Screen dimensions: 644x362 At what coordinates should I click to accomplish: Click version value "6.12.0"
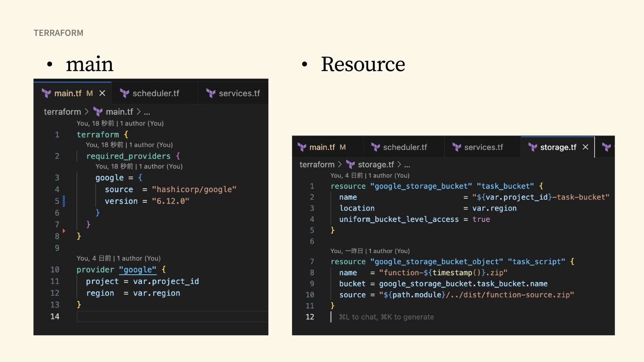tap(170, 201)
